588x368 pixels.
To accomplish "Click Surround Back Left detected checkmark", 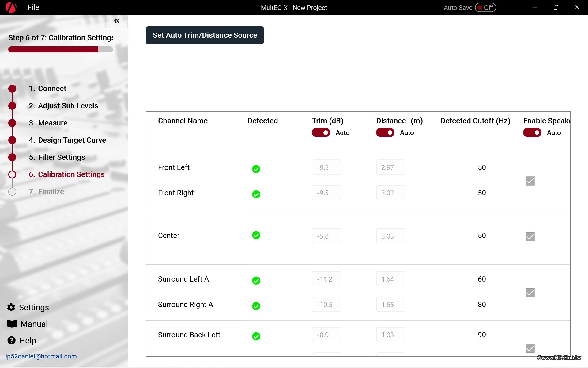I will 256,336.
